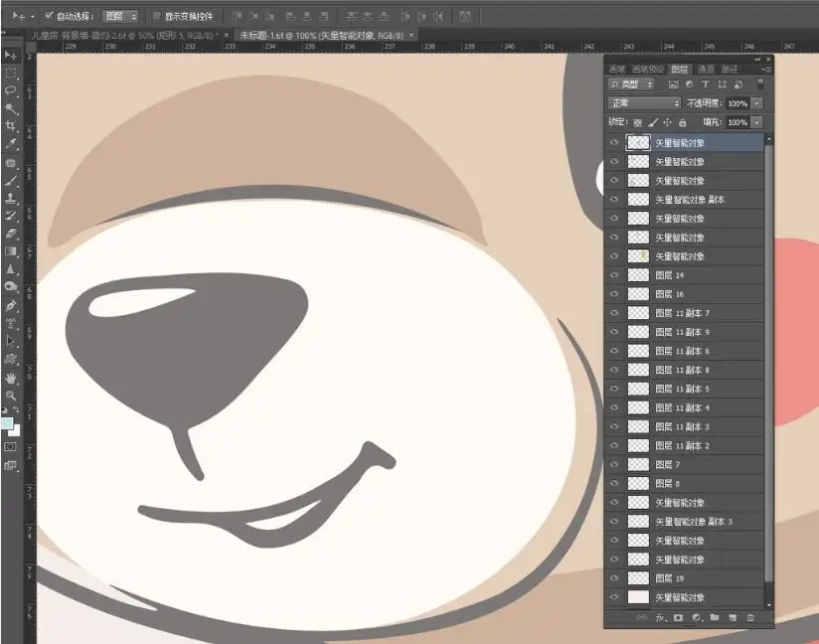Screen dimensions: 819x644
Task: Toggle visibility of 图层 19 layer
Action: point(614,578)
